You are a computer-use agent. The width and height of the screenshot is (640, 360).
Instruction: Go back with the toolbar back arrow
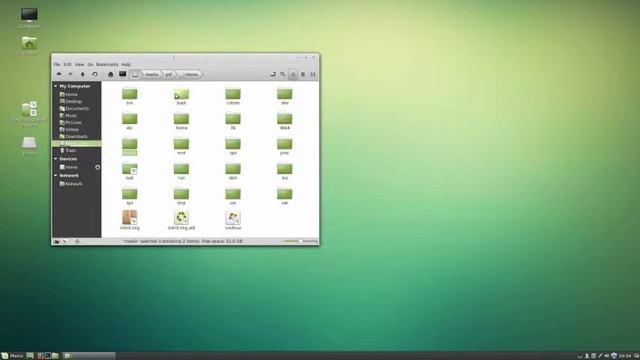click(x=59, y=74)
